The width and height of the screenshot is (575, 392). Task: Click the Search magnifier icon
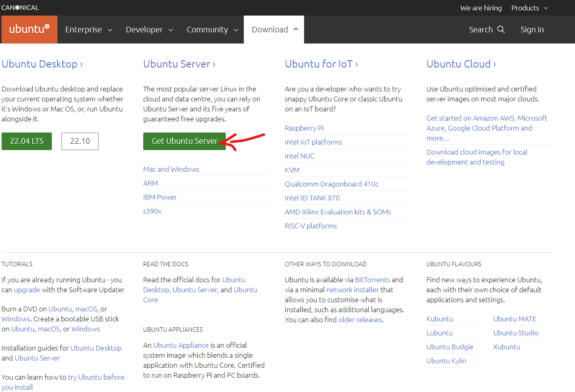point(501,30)
